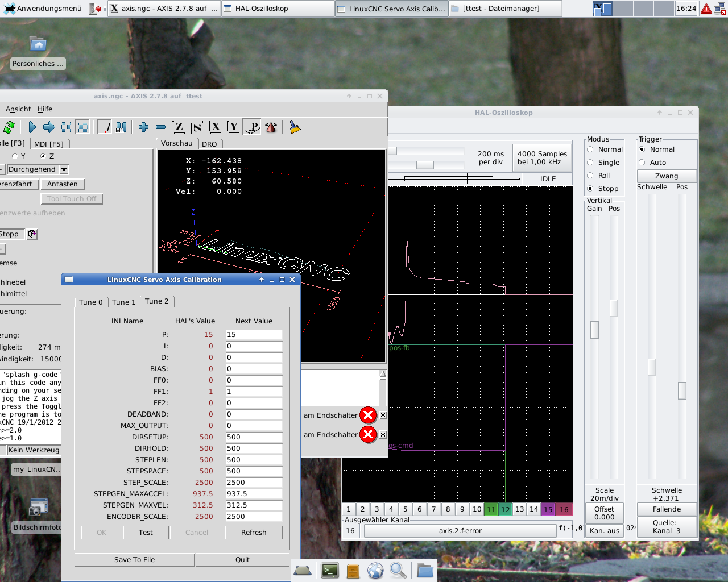This screenshot has width=728, height=582.
Task: Switch to HAL-Oszilloskop in the taskbar
Action: (278, 9)
